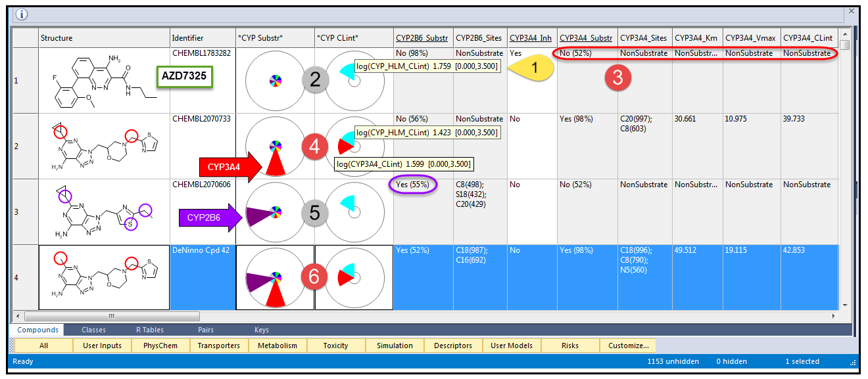Switch to the Compounds tab

37,330
